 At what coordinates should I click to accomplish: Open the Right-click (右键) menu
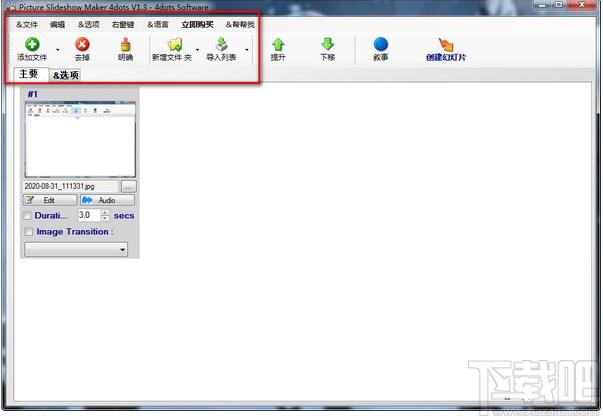coord(123,25)
